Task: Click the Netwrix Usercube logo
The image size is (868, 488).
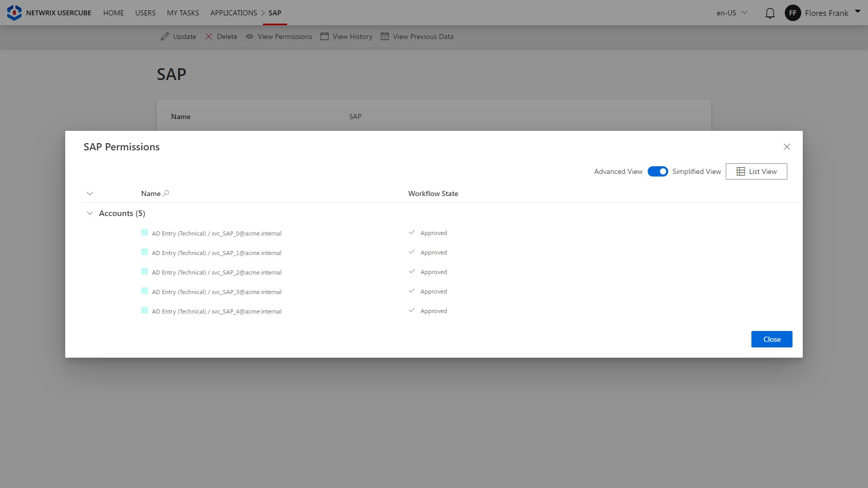Action: click(x=14, y=12)
